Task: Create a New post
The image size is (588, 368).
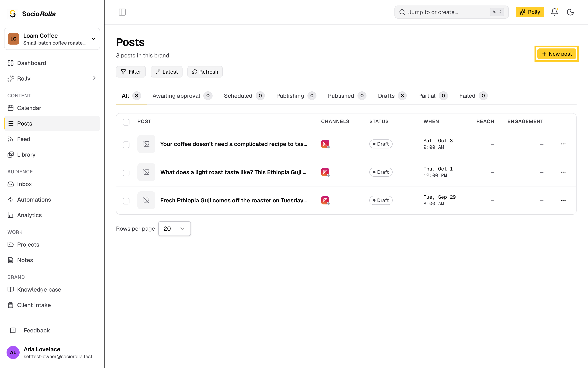Action: [556, 54]
